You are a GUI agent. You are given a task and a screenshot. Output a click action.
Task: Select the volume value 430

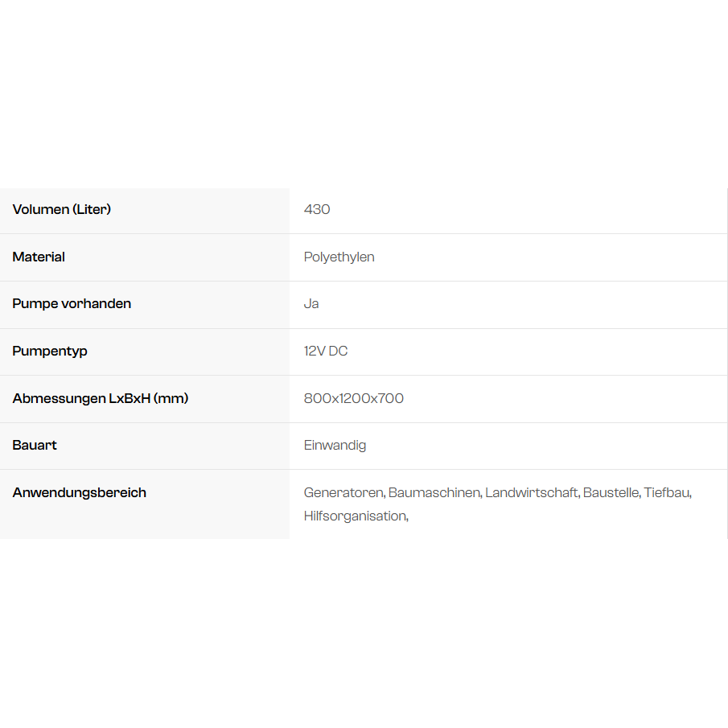click(x=317, y=209)
